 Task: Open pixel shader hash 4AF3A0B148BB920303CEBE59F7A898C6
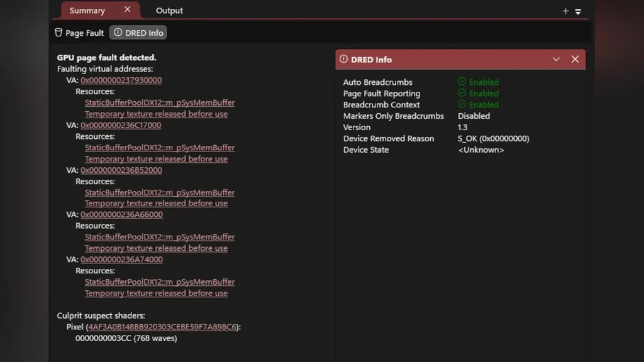click(163, 327)
